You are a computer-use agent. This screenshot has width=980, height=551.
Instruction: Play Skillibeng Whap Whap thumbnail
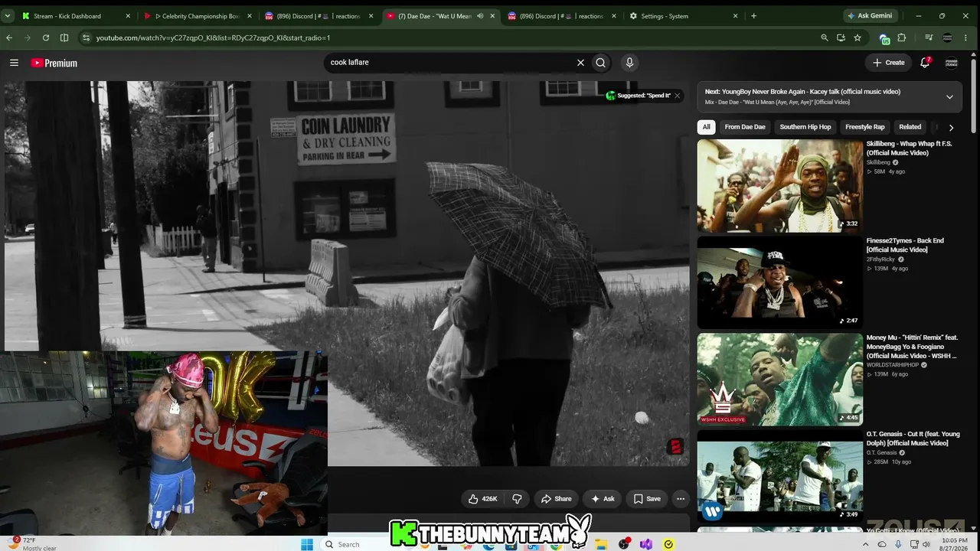coord(779,186)
